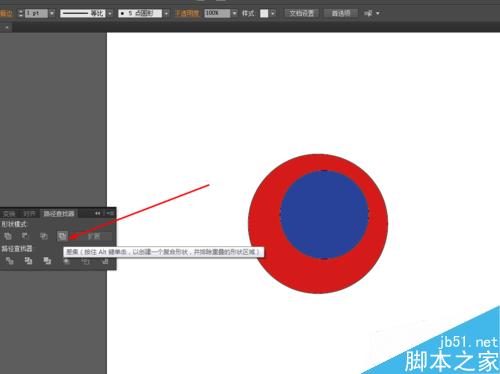The image size is (500, 374).
Task: Click the Preferences (首选项) button
Action: tap(341, 13)
